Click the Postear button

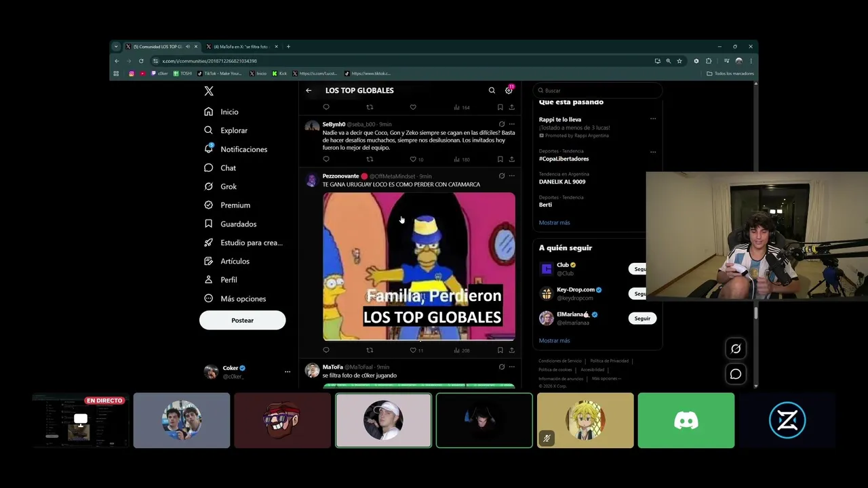[x=242, y=320]
